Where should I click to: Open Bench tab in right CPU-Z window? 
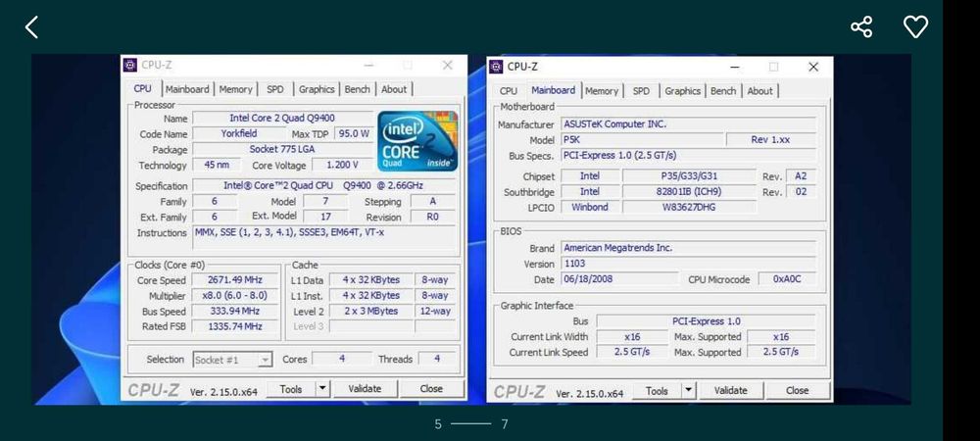pyautogui.click(x=723, y=91)
